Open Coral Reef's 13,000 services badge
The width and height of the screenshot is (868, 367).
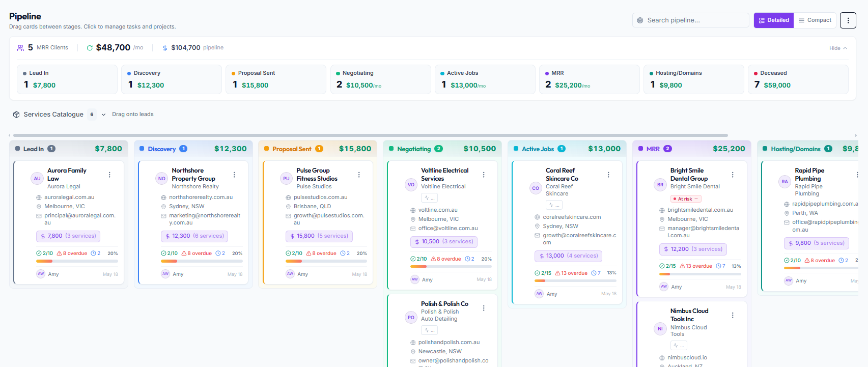click(569, 256)
